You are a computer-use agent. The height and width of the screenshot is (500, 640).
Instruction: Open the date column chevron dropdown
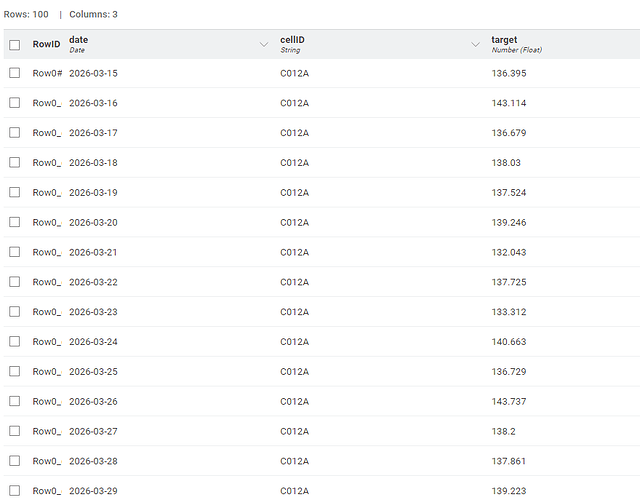[264, 44]
